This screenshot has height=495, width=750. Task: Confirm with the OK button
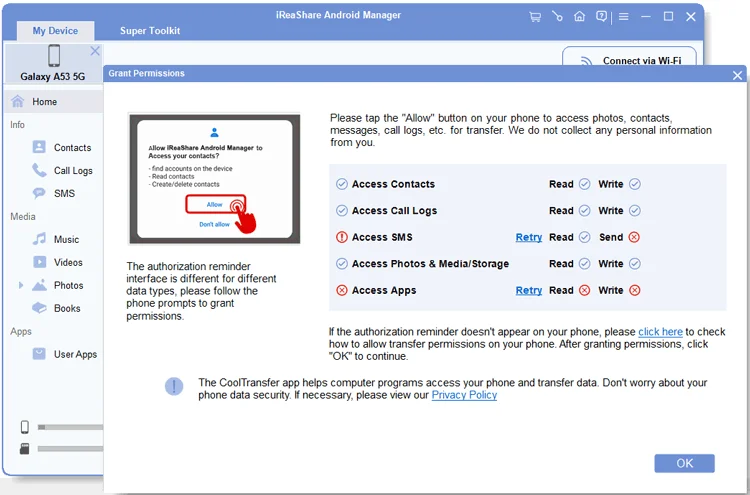click(x=684, y=463)
